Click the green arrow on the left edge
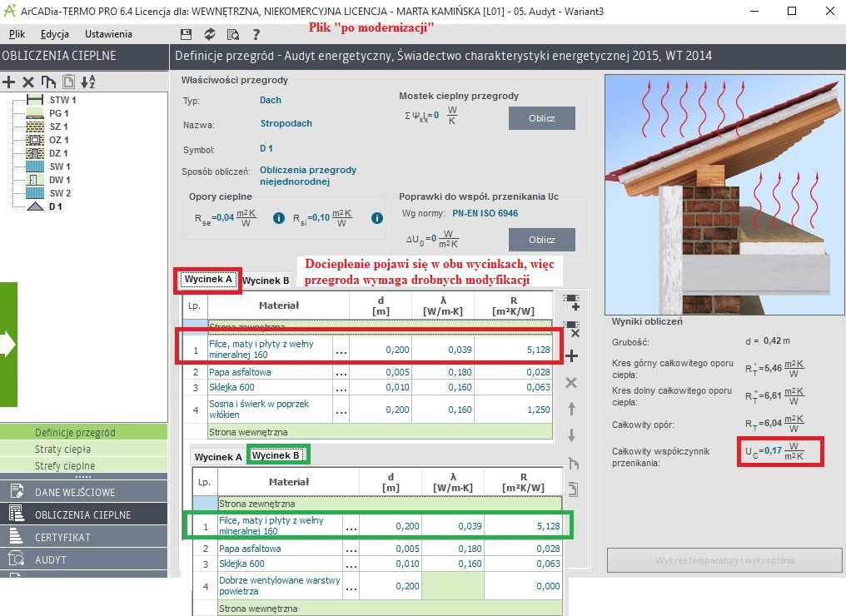The width and height of the screenshot is (846, 616). [7, 344]
